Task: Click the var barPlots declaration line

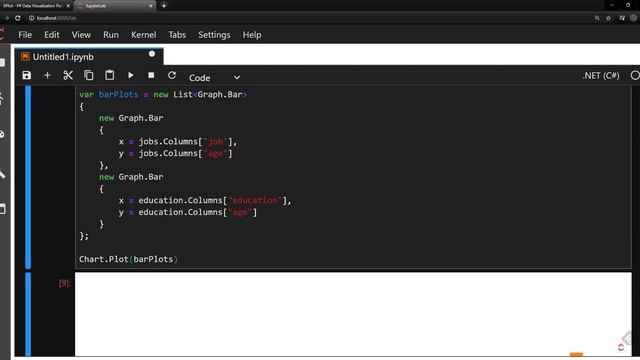Action: (x=163, y=94)
